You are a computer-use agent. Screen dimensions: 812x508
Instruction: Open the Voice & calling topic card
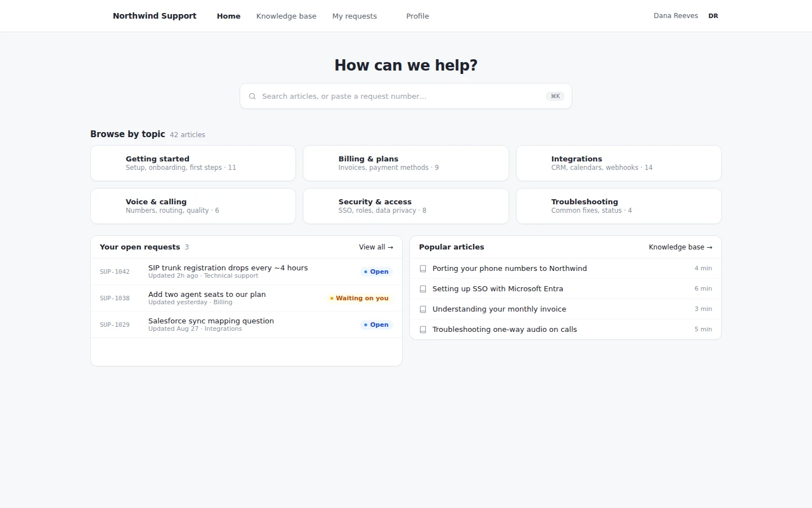pyautogui.click(x=193, y=206)
